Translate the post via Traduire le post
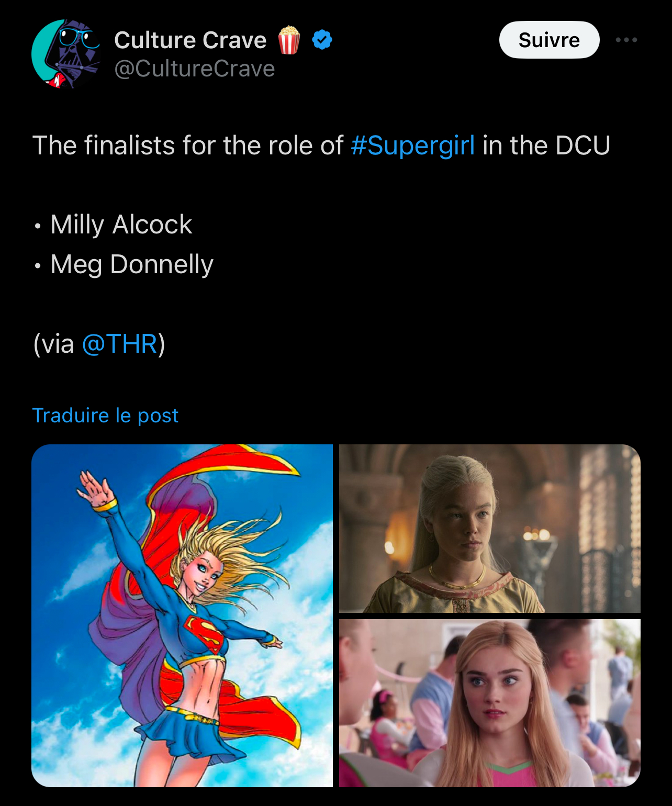672x806 pixels. (105, 415)
